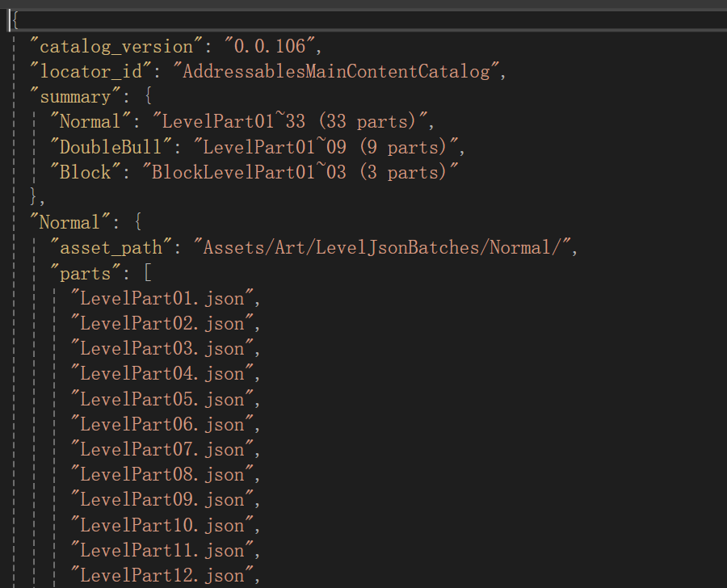Click the "0.0.106" version value
The height and width of the screenshot is (588, 727).
coord(269,46)
